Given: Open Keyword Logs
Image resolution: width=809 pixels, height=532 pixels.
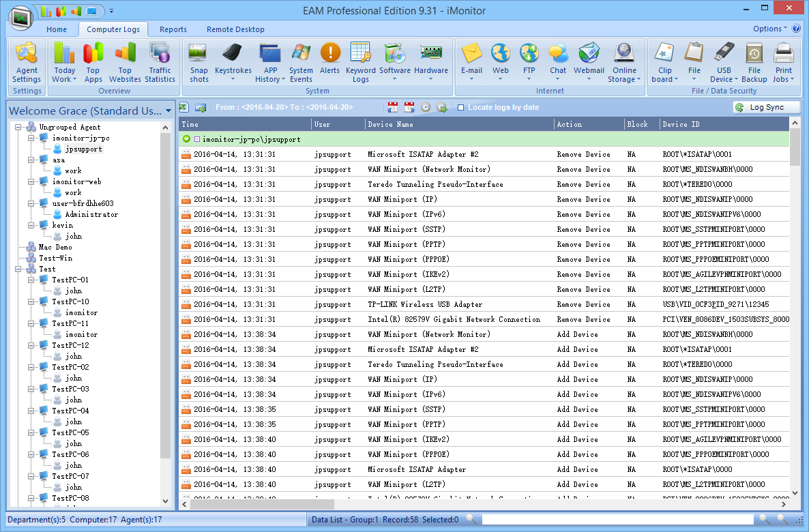Looking at the screenshot, I should (x=360, y=62).
